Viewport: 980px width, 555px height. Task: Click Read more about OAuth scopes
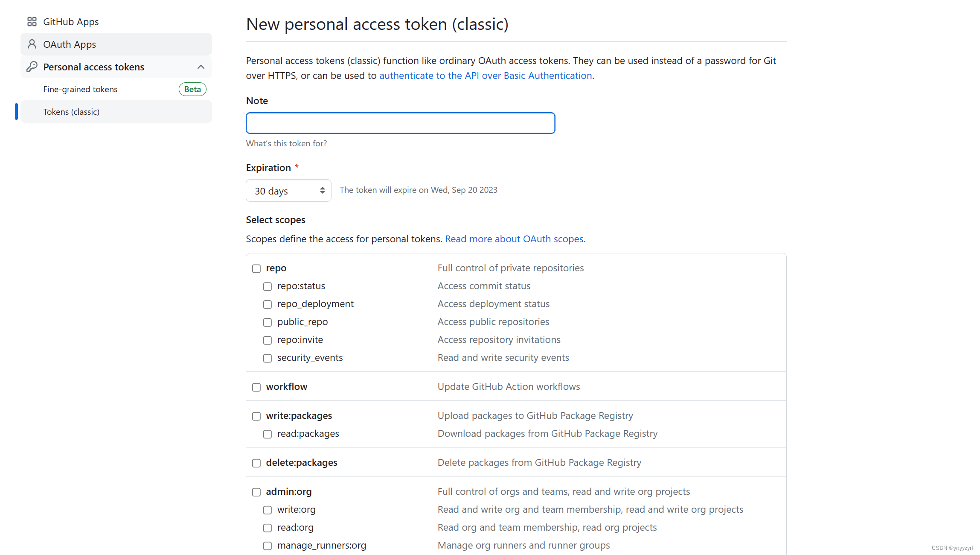(x=515, y=239)
